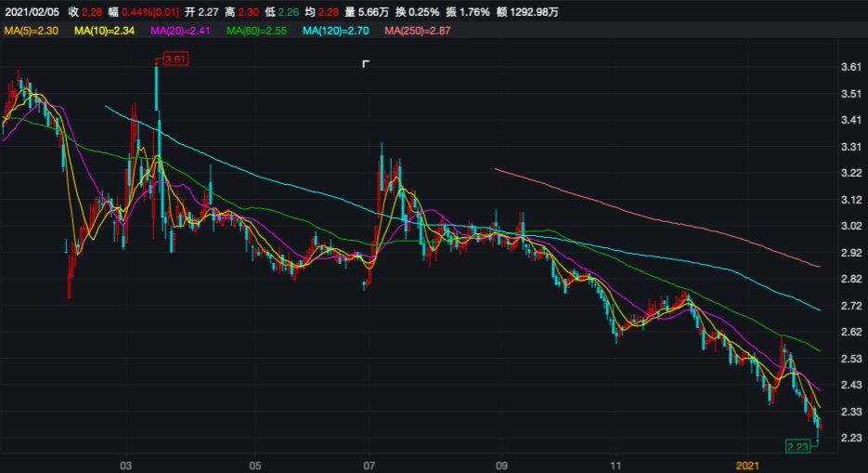Click the 2.23 low price marker
Viewport: 868px width, 473px height.
click(797, 447)
